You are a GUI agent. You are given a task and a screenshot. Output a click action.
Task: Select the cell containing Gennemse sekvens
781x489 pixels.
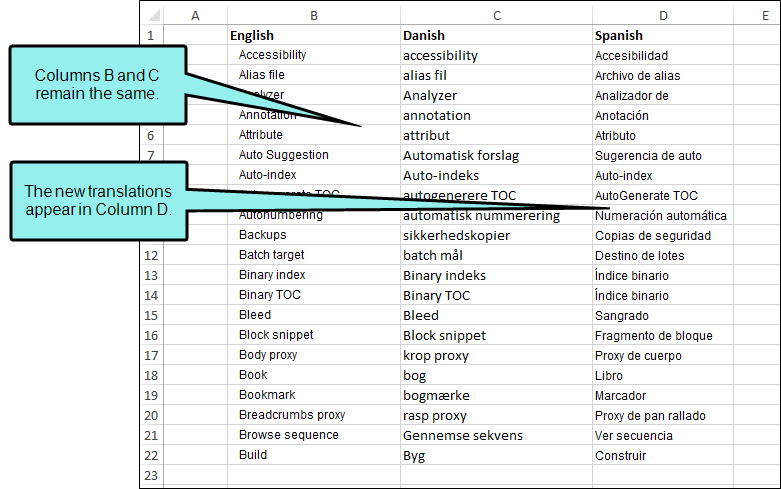pyautogui.click(x=497, y=435)
